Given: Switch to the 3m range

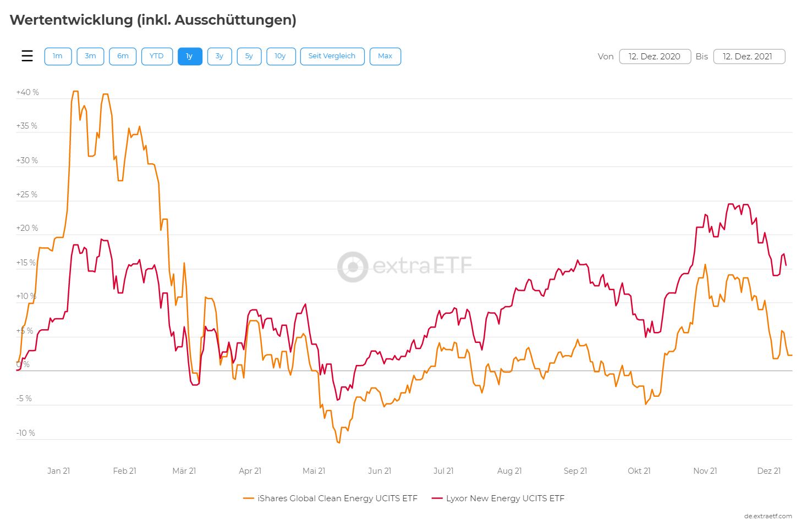Looking at the screenshot, I should point(90,56).
